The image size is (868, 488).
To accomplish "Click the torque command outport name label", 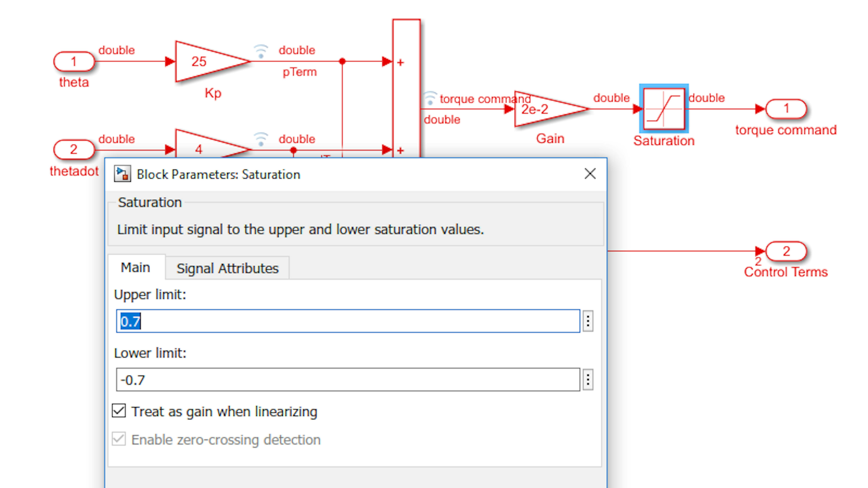I will click(x=786, y=130).
